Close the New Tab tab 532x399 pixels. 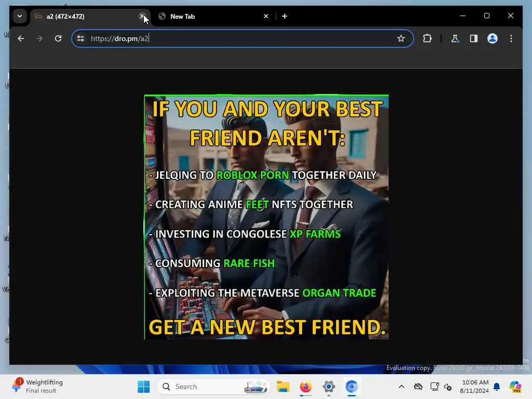[266, 16]
